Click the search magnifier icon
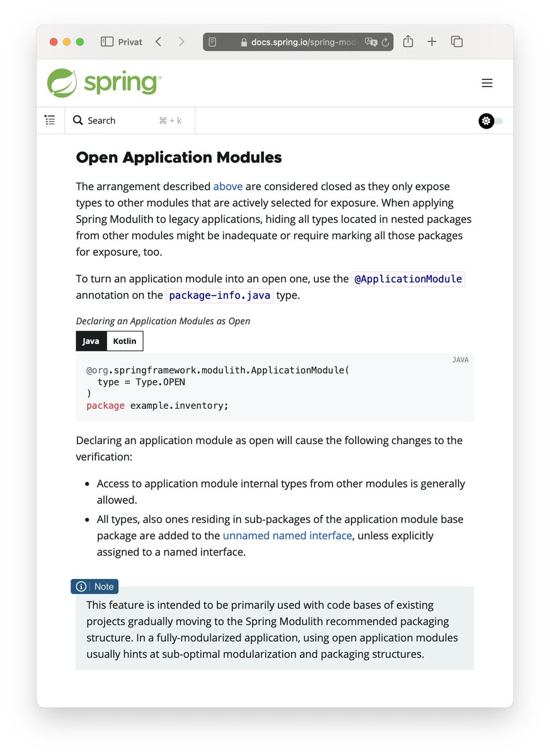The width and height of the screenshot is (550, 756). pyautogui.click(x=78, y=120)
